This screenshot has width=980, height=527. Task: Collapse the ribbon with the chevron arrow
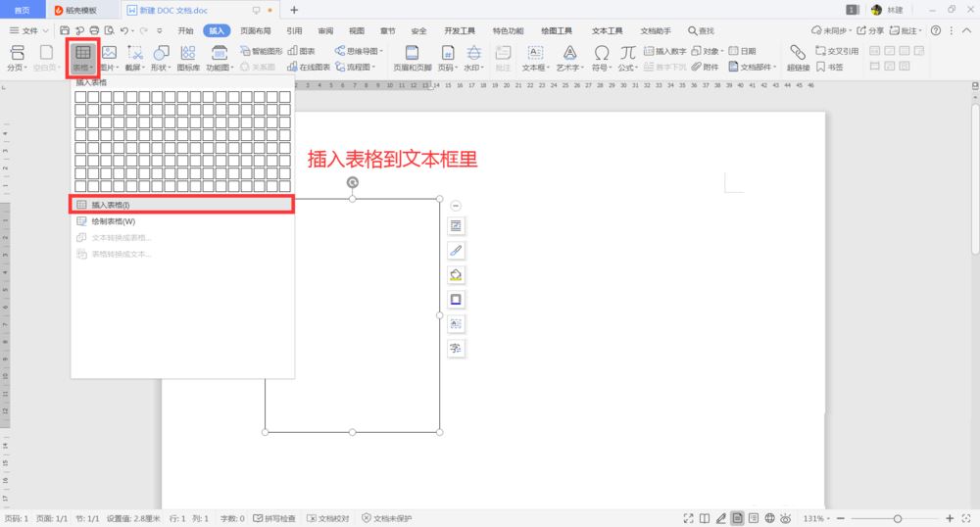point(965,30)
